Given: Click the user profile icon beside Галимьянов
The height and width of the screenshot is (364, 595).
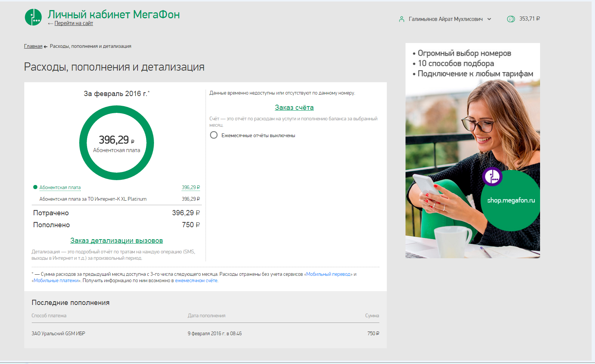Looking at the screenshot, I should click(x=401, y=19).
